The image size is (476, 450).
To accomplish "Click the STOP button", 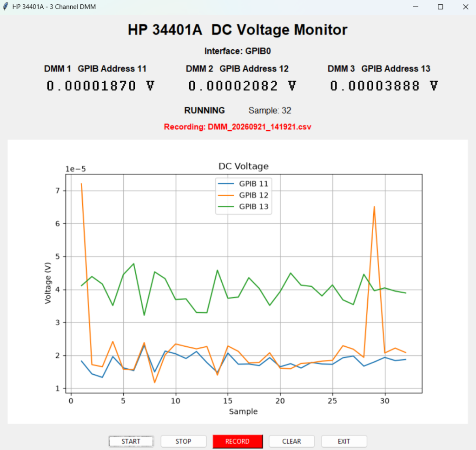I will [x=183, y=441].
